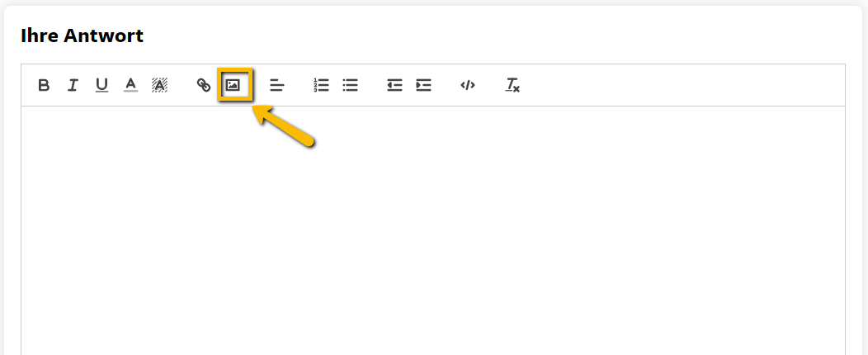
Task: Click the highlighted insert image icon
Action: [233, 85]
